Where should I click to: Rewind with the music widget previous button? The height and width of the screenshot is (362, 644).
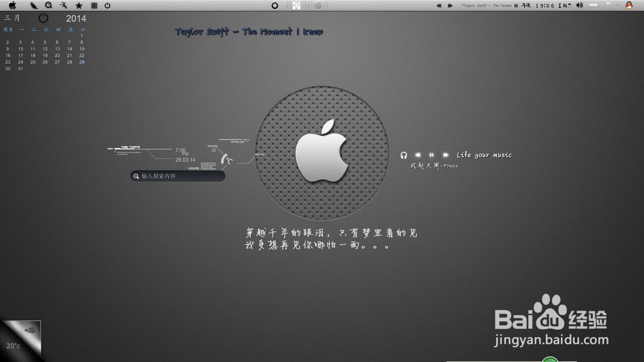click(x=418, y=155)
